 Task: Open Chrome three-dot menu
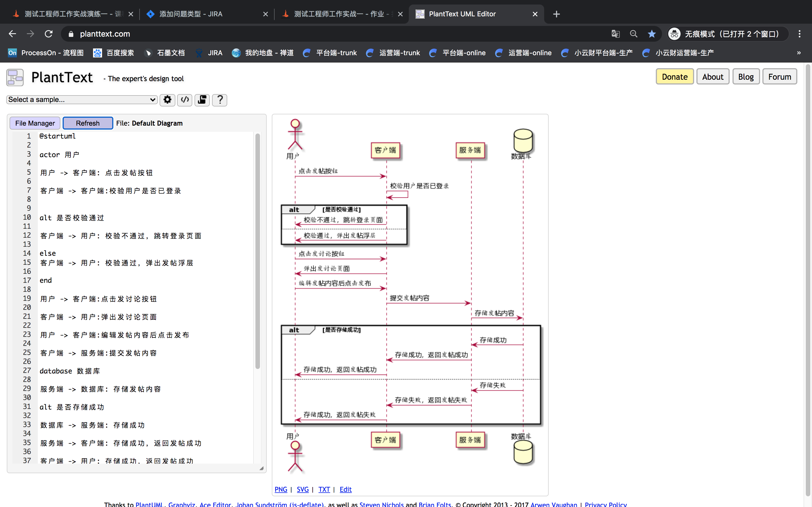pos(800,34)
